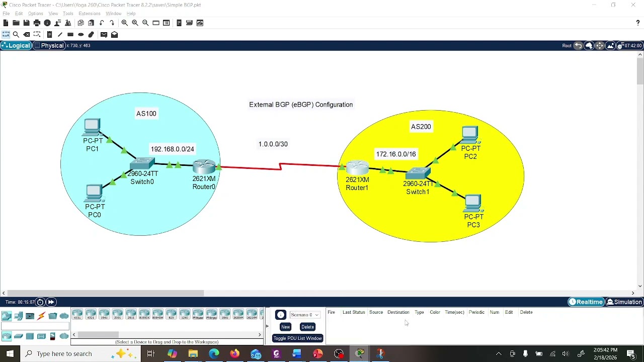The height and width of the screenshot is (362, 644).
Task: Click the Router0 device in AS100
Action: coord(204,166)
